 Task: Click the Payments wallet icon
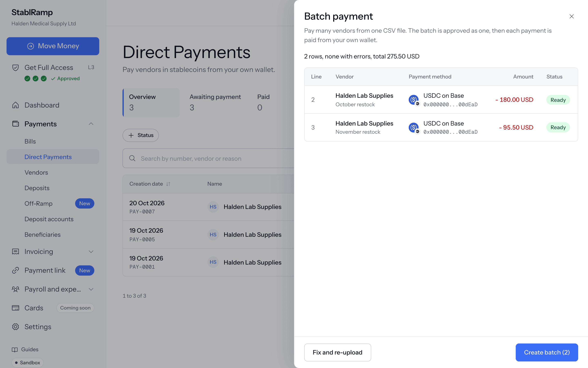click(16, 124)
